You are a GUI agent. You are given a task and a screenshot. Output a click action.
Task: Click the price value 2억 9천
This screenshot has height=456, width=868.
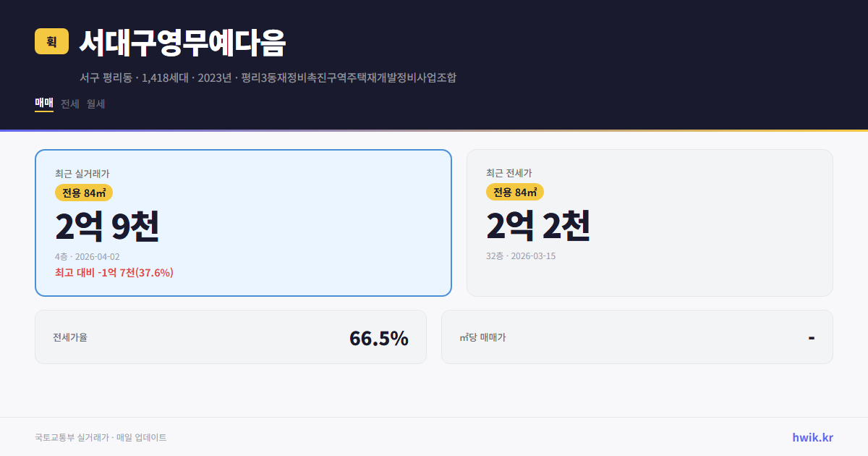[x=109, y=227]
